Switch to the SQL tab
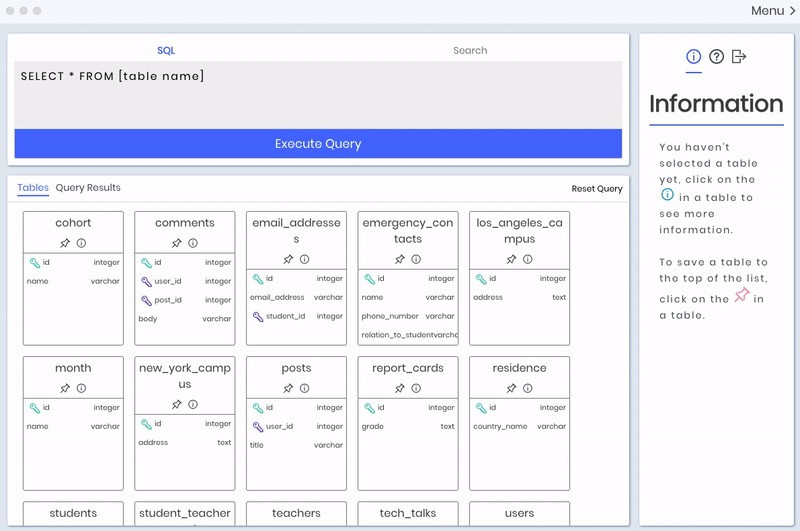Viewport: 800px width, 531px height. tap(166, 50)
